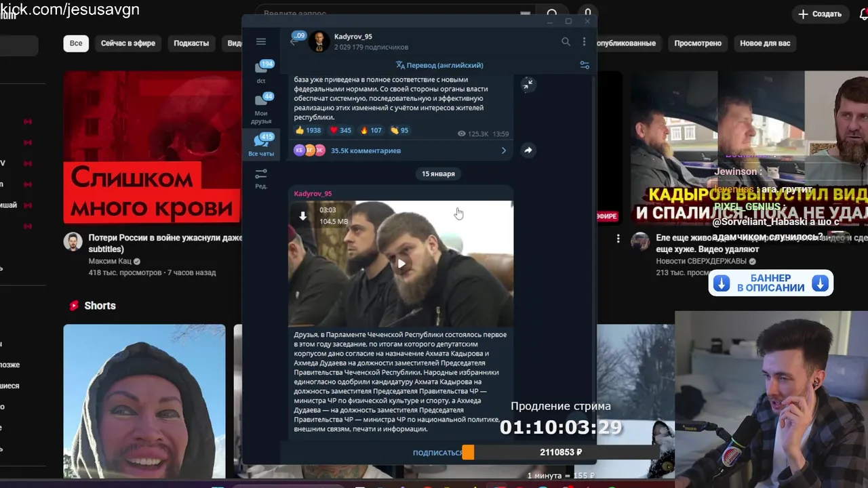Open the Shorts section heading
Image resolution: width=868 pixels, height=488 pixels.
tap(100, 306)
